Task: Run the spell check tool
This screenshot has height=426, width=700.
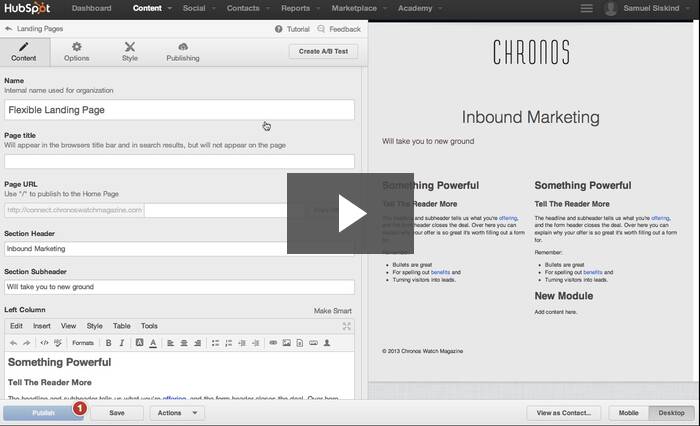Action: pyautogui.click(x=58, y=343)
